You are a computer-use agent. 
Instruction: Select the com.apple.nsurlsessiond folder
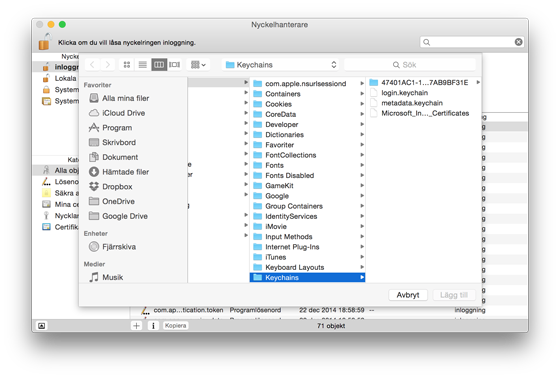click(x=308, y=84)
